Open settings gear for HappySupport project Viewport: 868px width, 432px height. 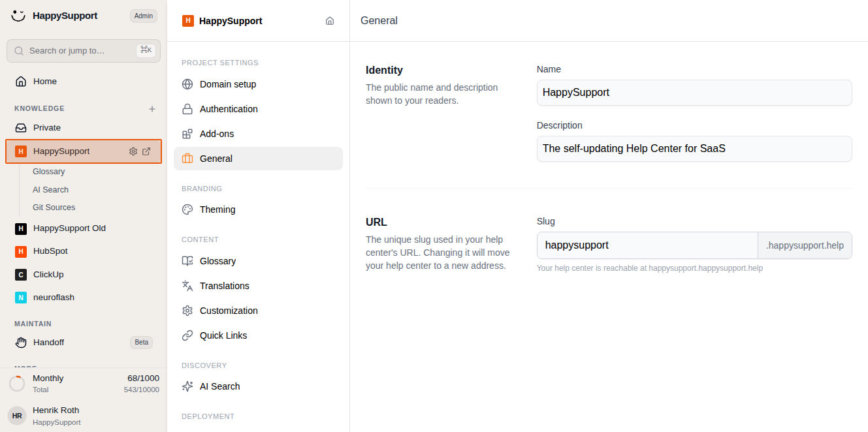point(133,151)
